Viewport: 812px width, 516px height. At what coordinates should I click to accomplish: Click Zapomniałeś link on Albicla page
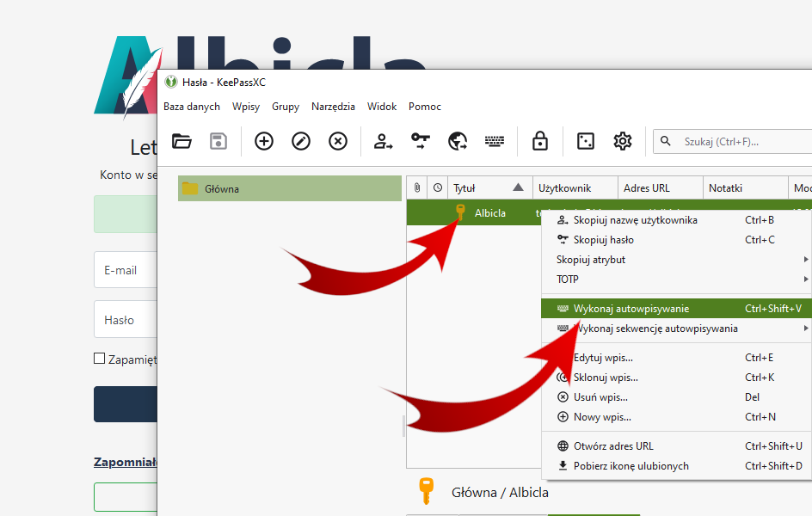[x=126, y=462]
